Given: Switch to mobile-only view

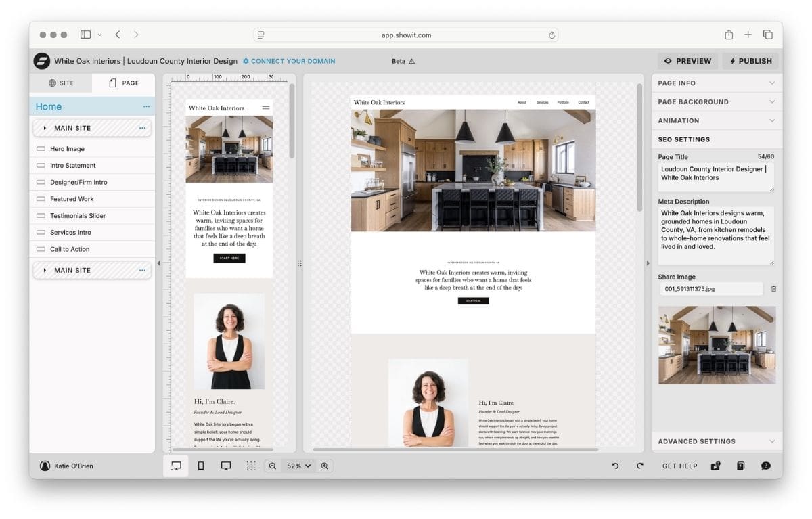Looking at the screenshot, I should coord(201,466).
